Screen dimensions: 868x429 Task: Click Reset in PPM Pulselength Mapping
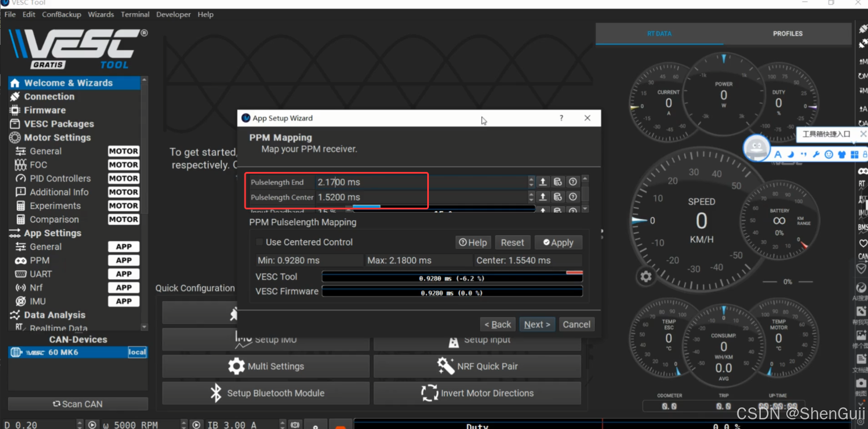[512, 242]
